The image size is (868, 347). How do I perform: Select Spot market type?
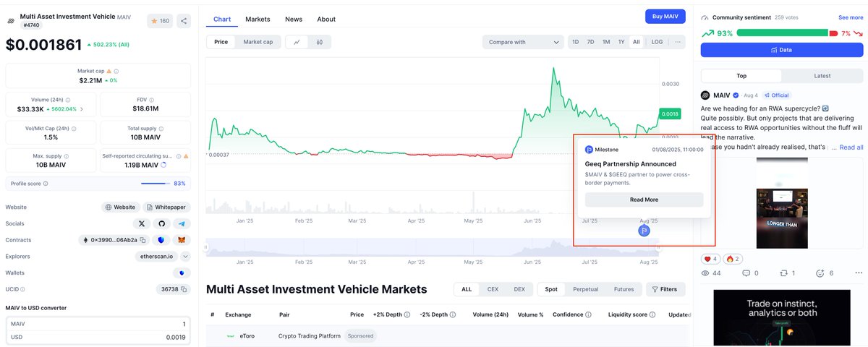[x=551, y=289]
